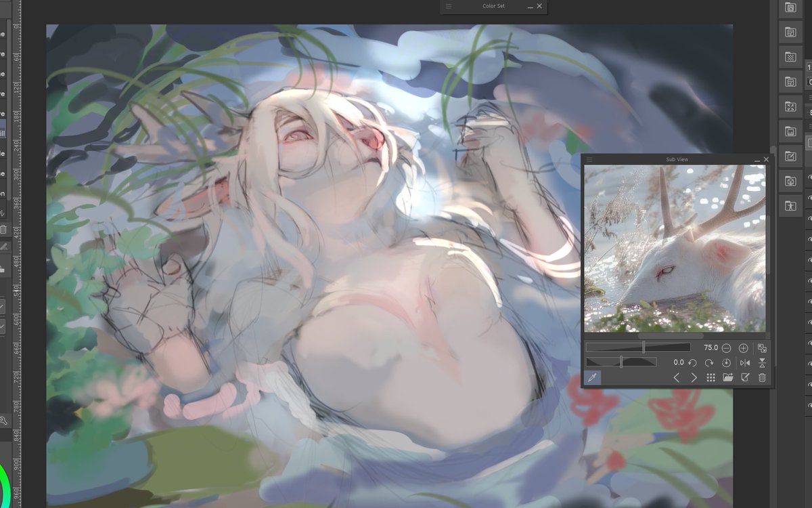Open Sub View image grid list
Viewport: 812px width, 508px height.
coord(710,378)
